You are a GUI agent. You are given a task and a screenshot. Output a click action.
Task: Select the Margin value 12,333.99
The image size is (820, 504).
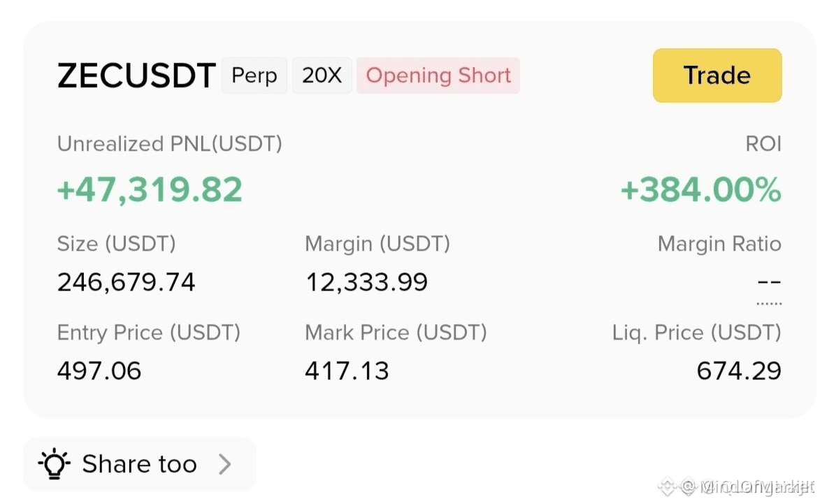[366, 282]
